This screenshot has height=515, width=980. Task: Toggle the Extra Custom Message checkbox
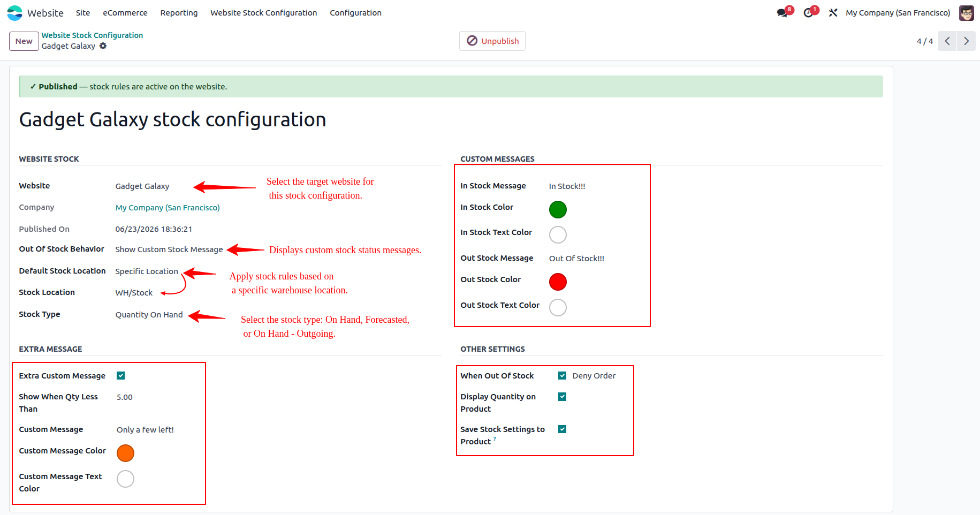tap(121, 376)
